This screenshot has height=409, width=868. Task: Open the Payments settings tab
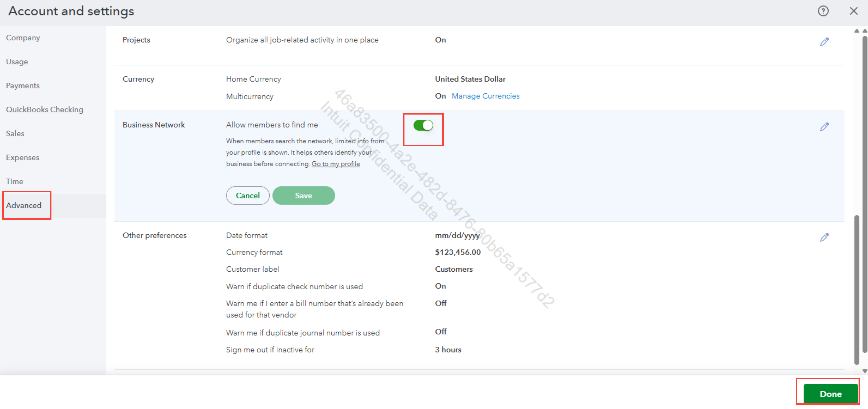[23, 85]
